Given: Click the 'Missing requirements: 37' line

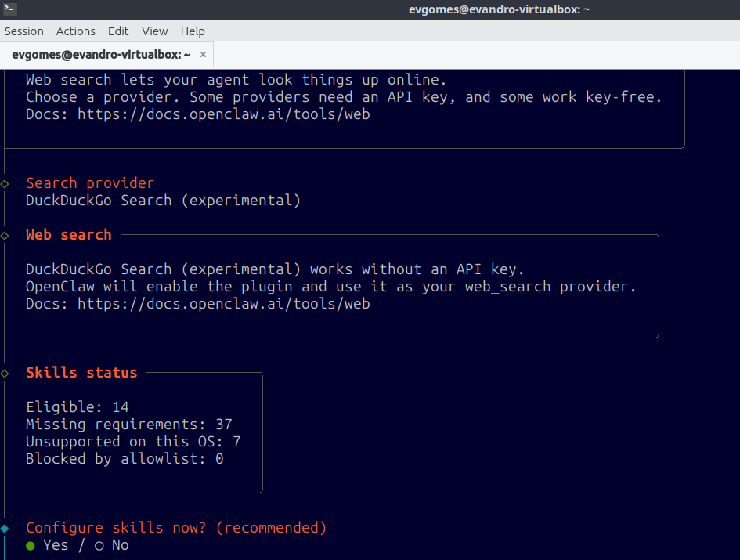Looking at the screenshot, I should tap(129, 425).
